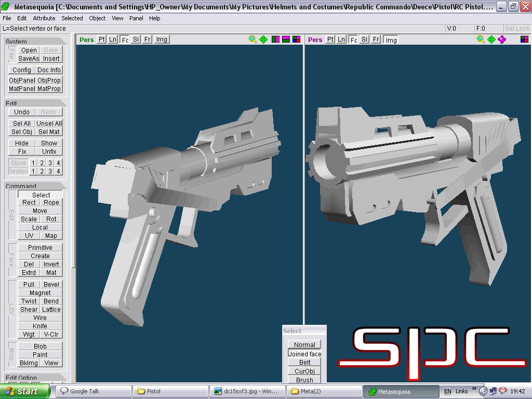Click Unsel All button
This screenshot has height=399, width=532.
point(49,124)
